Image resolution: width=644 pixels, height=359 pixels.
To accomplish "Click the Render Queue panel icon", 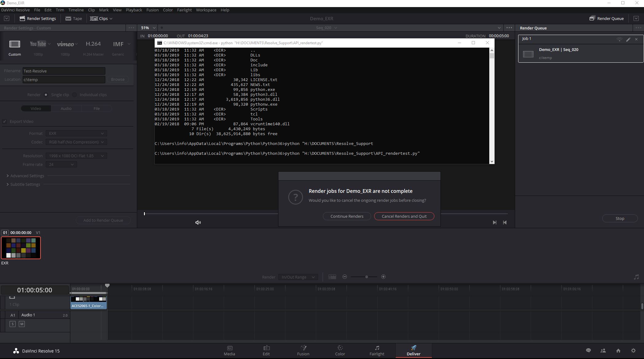I will coord(592,18).
